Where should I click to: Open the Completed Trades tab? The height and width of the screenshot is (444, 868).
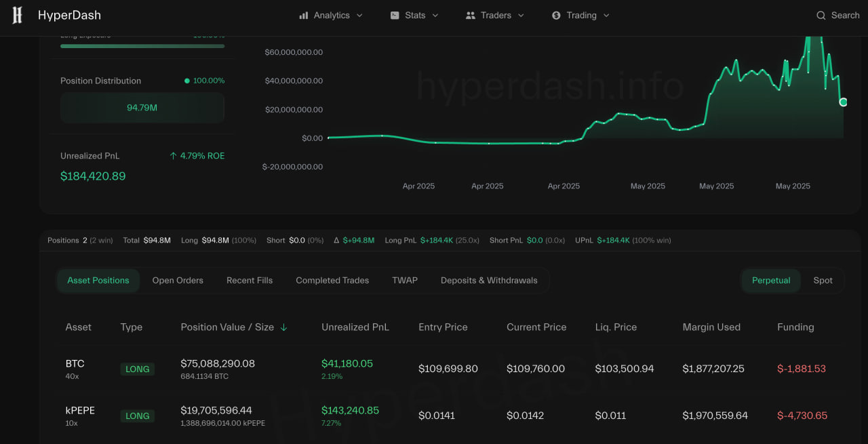click(332, 280)
